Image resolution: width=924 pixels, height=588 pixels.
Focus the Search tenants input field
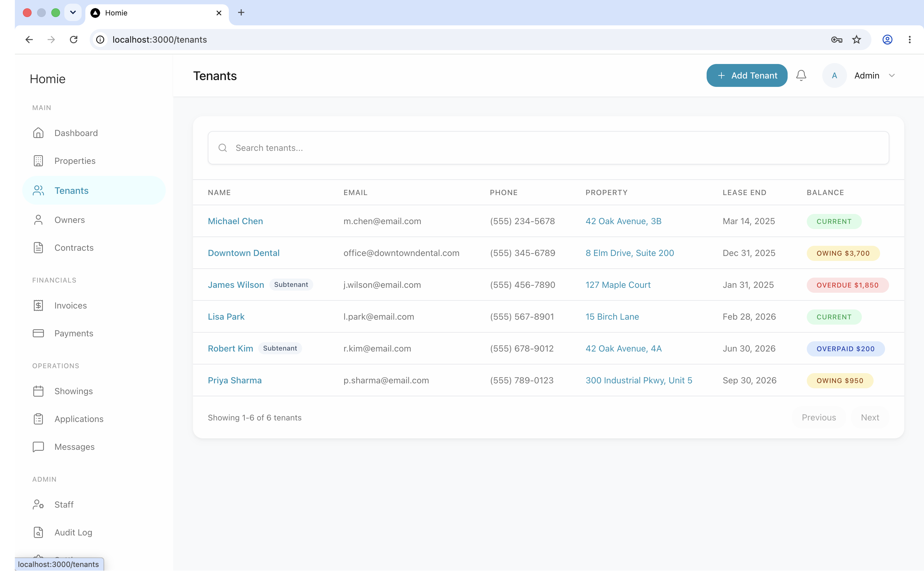point(548,148)
